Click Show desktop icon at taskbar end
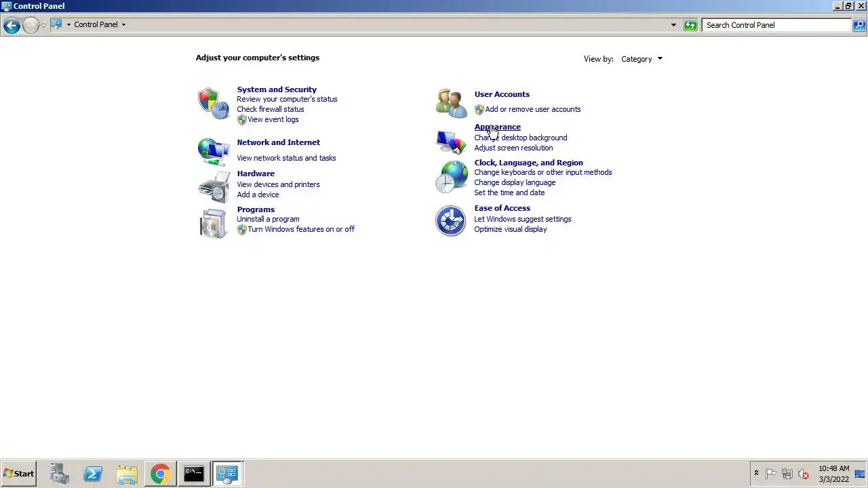Viewport: 868px width, 488px height. click(x=860, y=474)
